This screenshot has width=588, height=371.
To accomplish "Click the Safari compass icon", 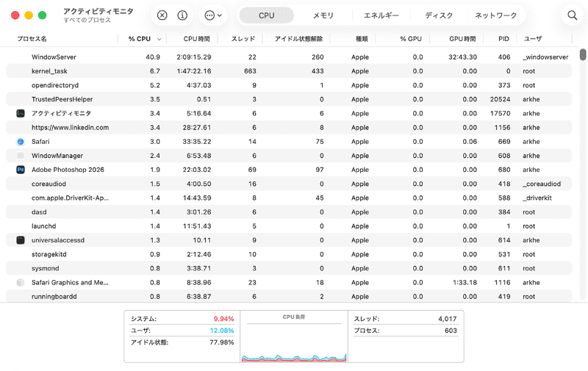I will coord(21,142).
